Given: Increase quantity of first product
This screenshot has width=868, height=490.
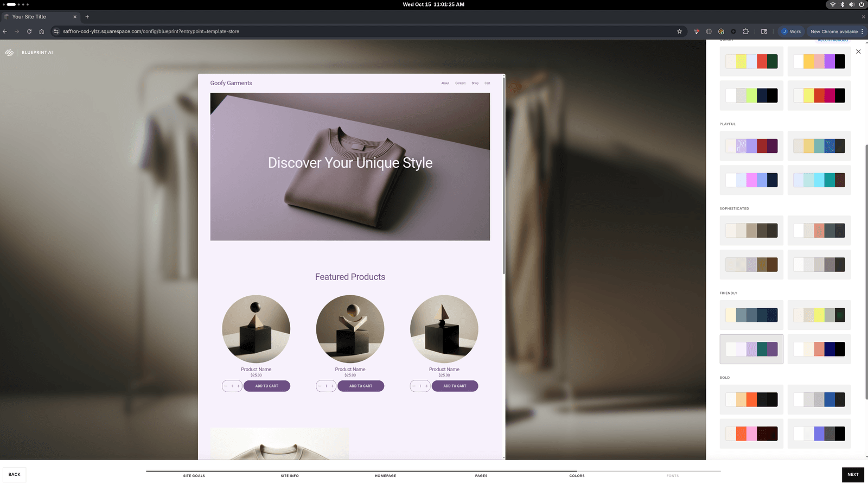Looking at the screenshot, I should tap(239, 386).
